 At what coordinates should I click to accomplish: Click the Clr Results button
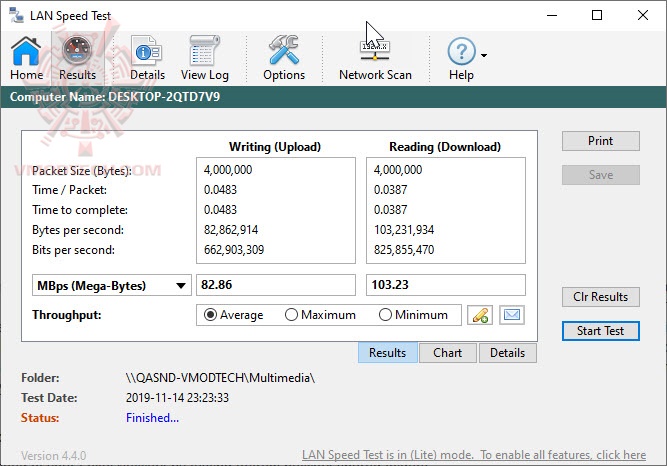(601, 297)
